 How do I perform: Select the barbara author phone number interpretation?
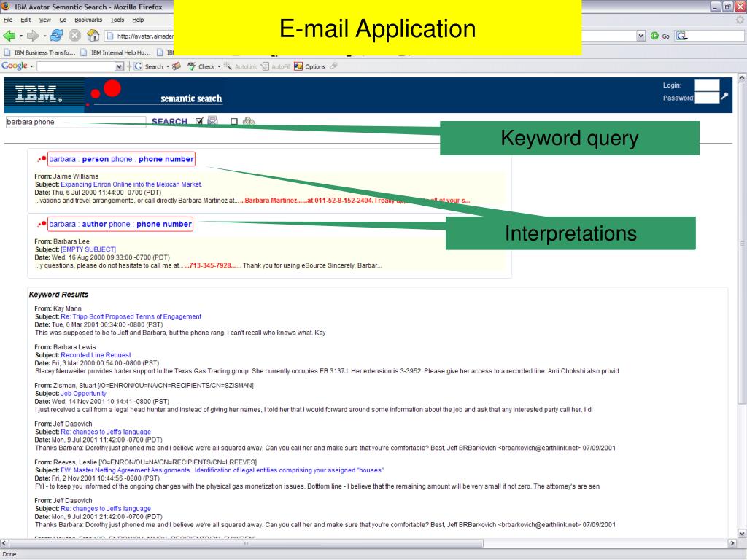click(120, 225)
